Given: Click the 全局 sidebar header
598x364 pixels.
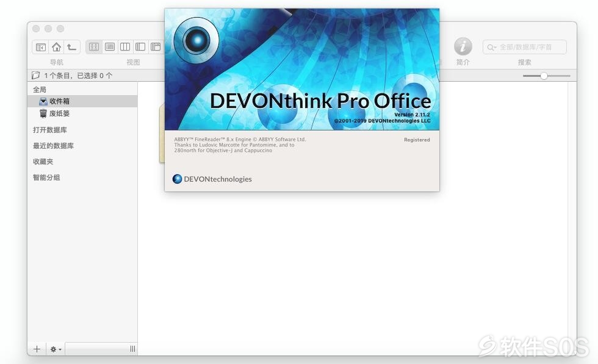Looking at the screenshot, I should pos(40,90).
